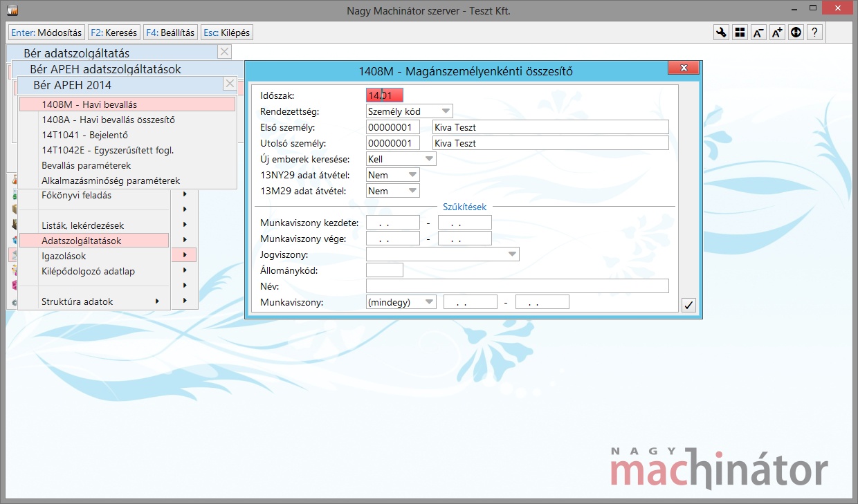This screenshot has height=504, width=858.
Task: Open 14T1042E - Egyszerűsített fogl.
Action: tap(127, 150)
